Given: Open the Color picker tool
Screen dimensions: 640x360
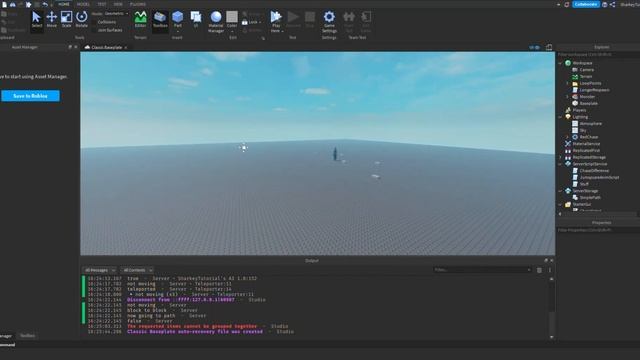Looking at the screenshot, I should pyautogui.click(x=232, y=19).
